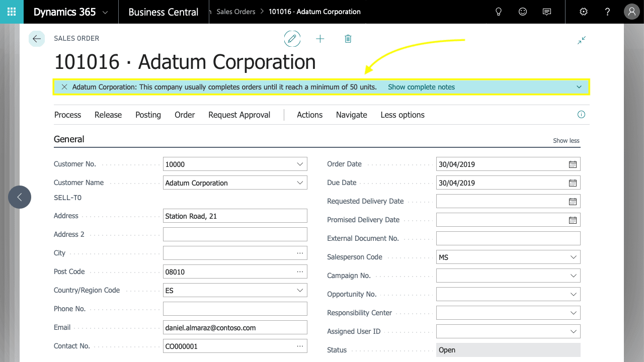Click the Address 2 input field
The width and height of the screenshot is (644, 362).
tap(235, 234)
